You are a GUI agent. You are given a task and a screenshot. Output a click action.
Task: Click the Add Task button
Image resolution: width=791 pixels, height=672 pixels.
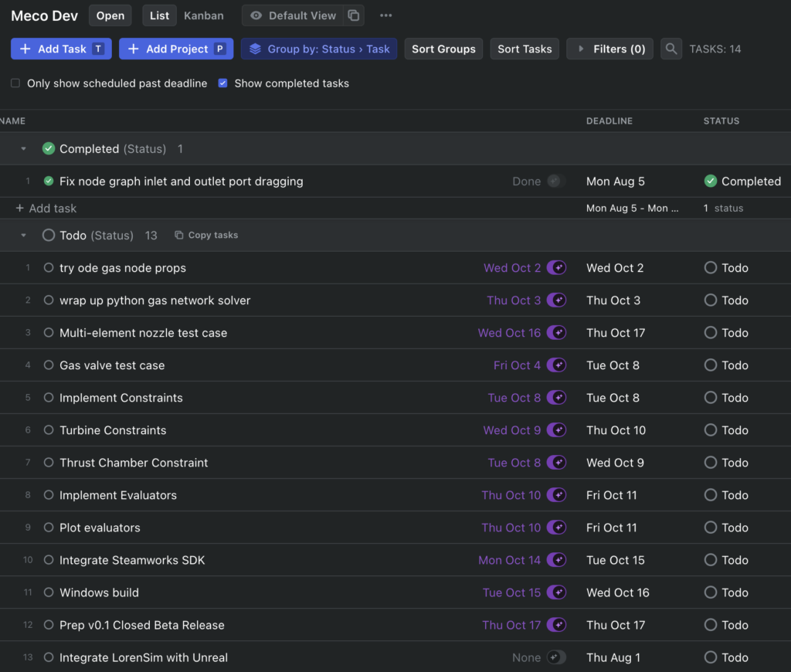pos(61,49)
